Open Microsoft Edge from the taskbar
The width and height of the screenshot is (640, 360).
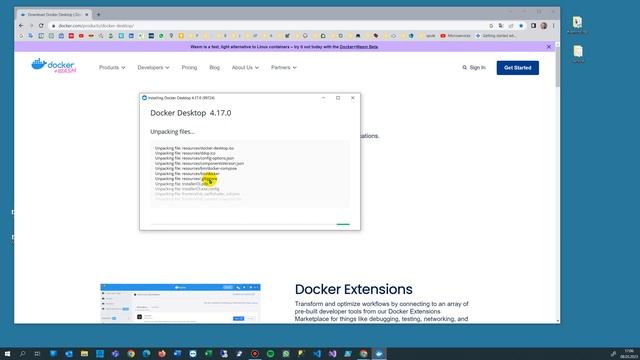pyautogui.click(x=147, y=354)
